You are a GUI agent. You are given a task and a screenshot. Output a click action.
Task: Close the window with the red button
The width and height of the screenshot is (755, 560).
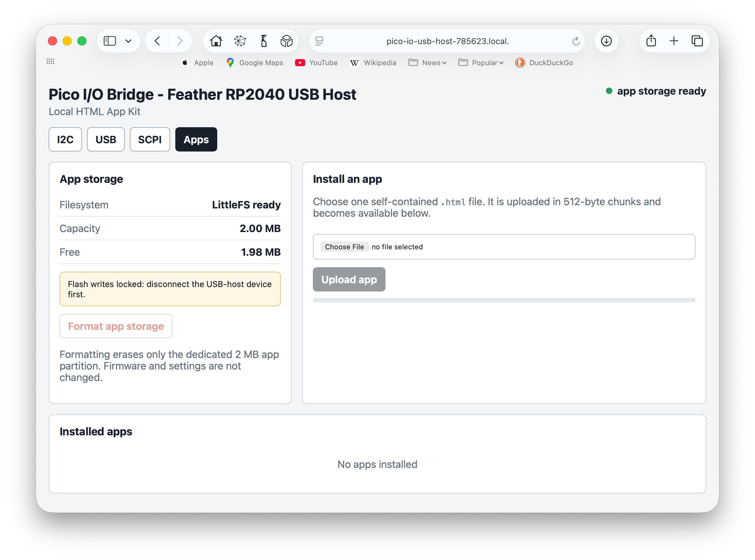tap(52, 41)
